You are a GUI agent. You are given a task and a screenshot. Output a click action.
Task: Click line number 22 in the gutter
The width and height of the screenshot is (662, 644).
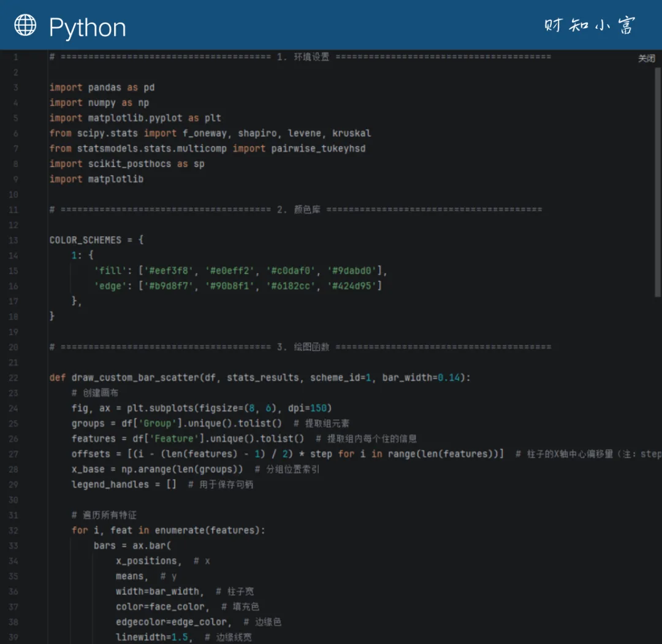tap(13, 378)
